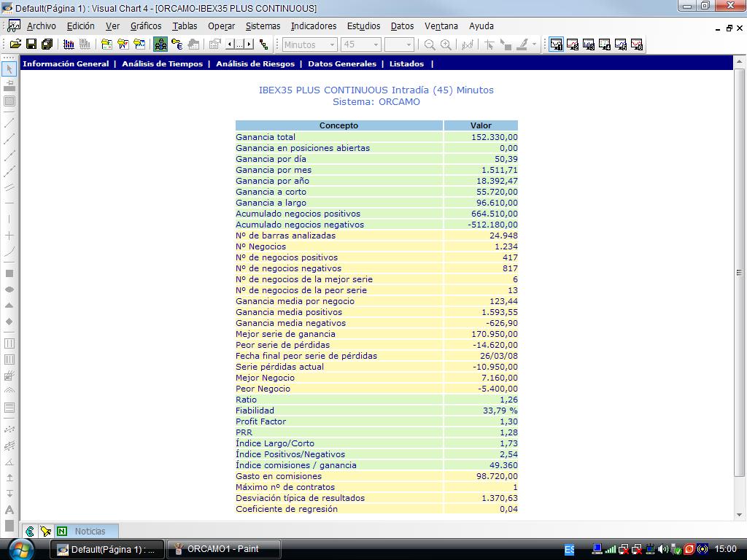Click the open folder icon in toolbar

15,44
